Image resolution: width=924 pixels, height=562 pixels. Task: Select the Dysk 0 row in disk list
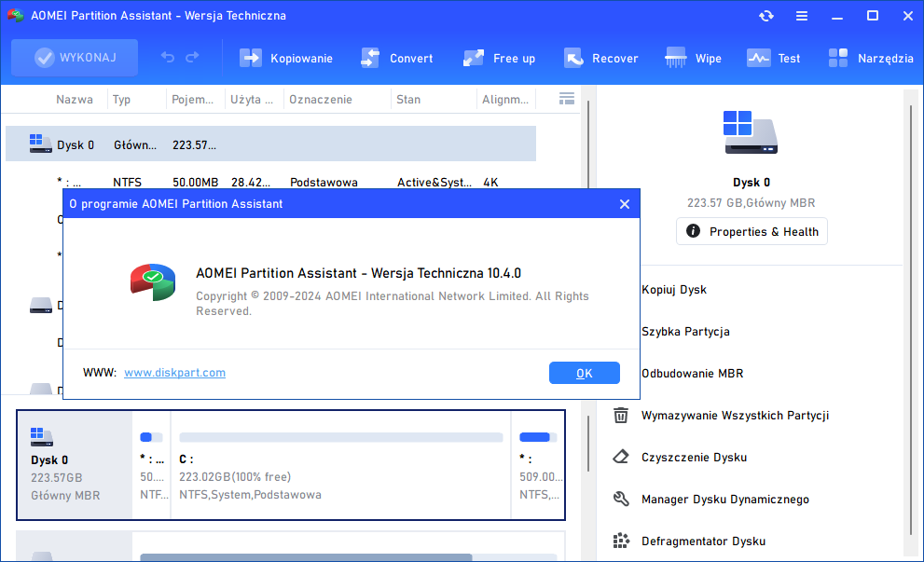coord(271,144)
